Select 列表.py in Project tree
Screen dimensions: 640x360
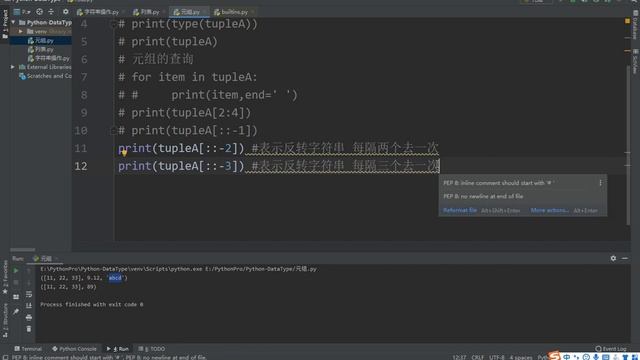[x=41, y=49]
